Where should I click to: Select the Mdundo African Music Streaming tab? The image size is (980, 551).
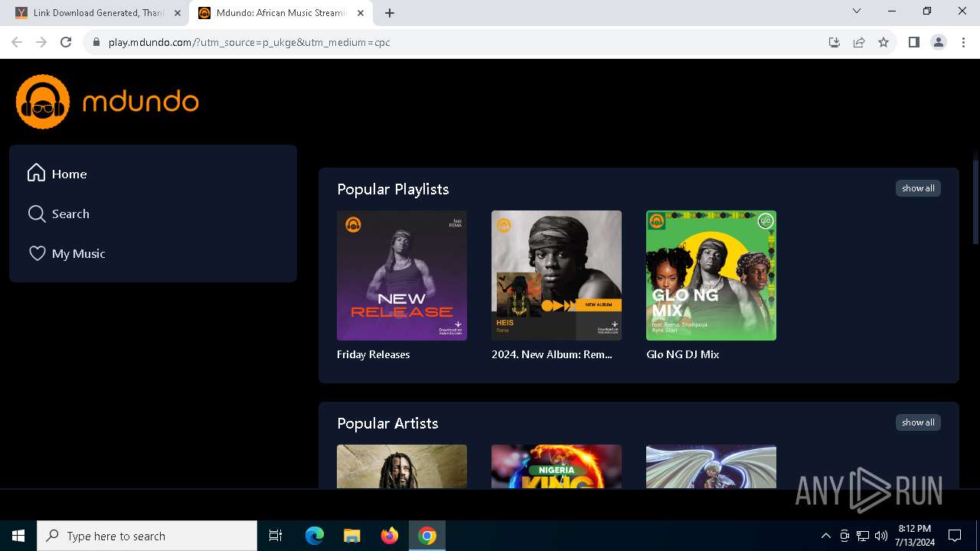pyautogui.click(x=281, y=13)
